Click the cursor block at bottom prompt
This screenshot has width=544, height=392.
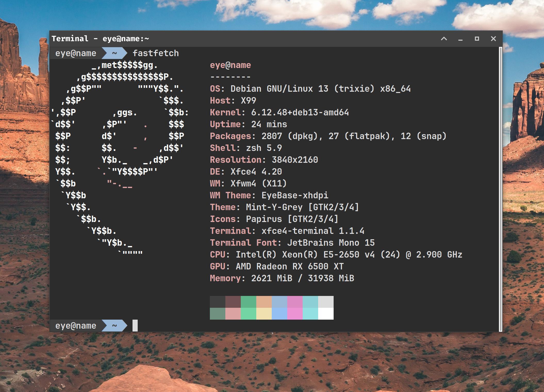click(135, 326)
